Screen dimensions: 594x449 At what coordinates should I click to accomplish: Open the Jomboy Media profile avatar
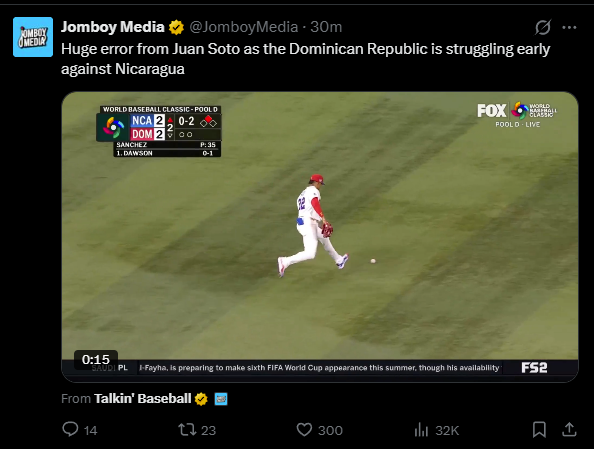coord(33,37)
